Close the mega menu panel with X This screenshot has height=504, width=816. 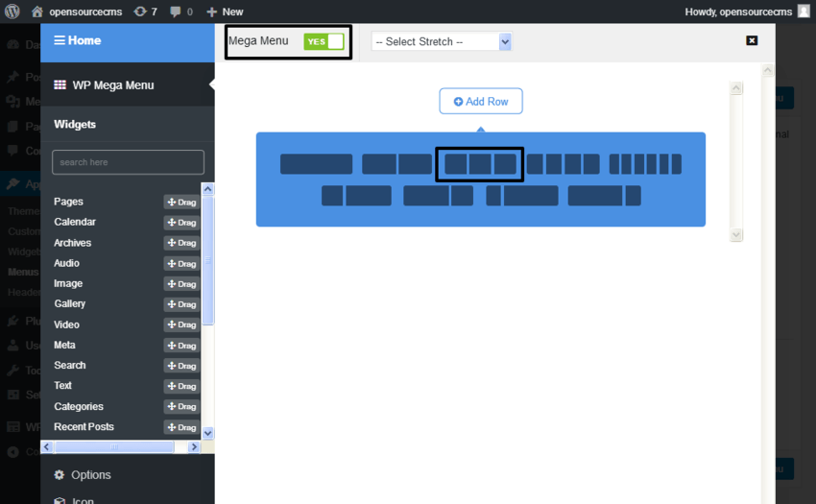pos(752,40)
